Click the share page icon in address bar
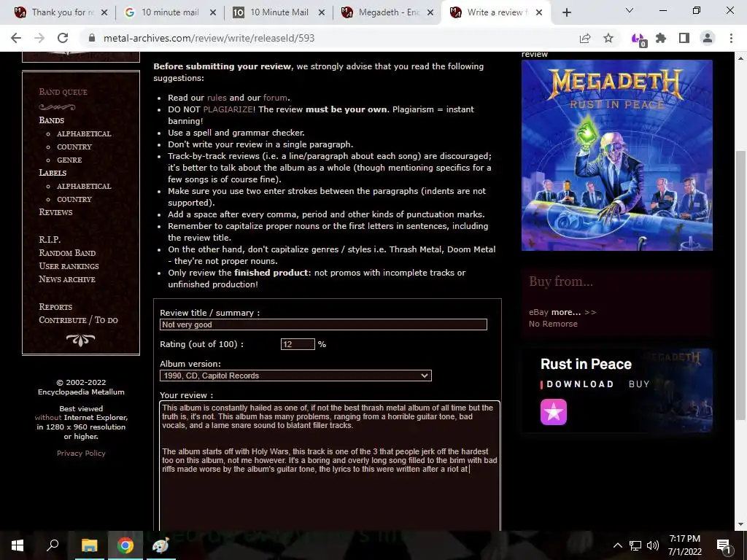747x560 pixels. pos(585,38)
